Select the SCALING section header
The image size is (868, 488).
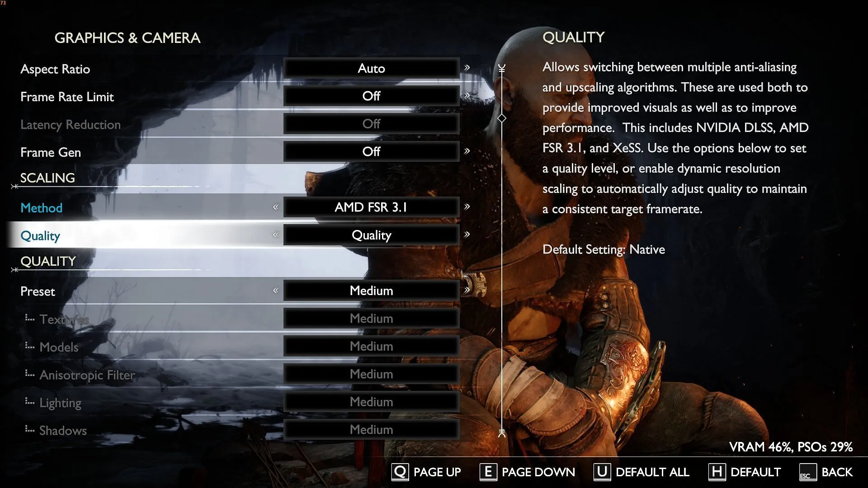tap(47, 178)
